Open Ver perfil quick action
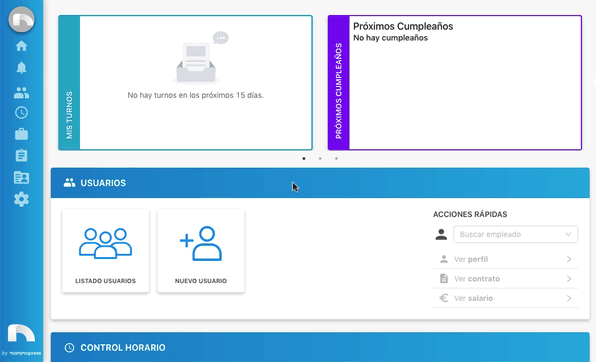596x362 pixels. pyautogui.click(x=505, y=259)
